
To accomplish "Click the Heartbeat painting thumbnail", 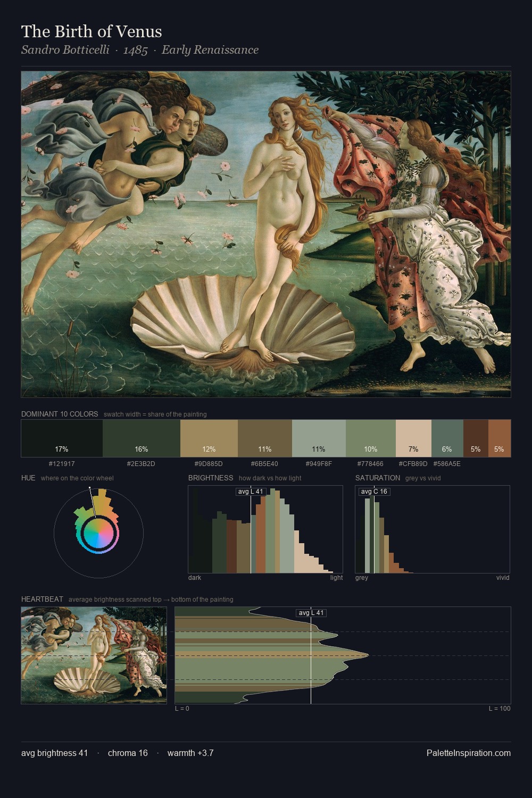I will (94, 655).
